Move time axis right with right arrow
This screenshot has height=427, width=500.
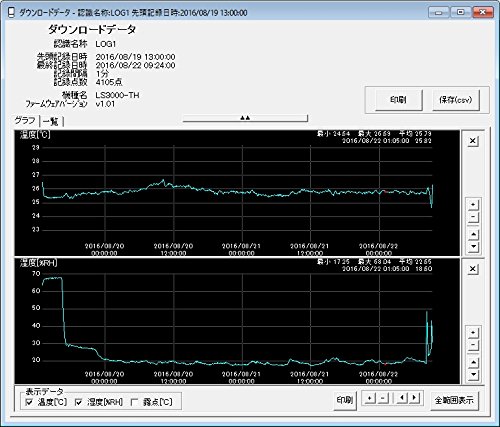tap(414, 398)
